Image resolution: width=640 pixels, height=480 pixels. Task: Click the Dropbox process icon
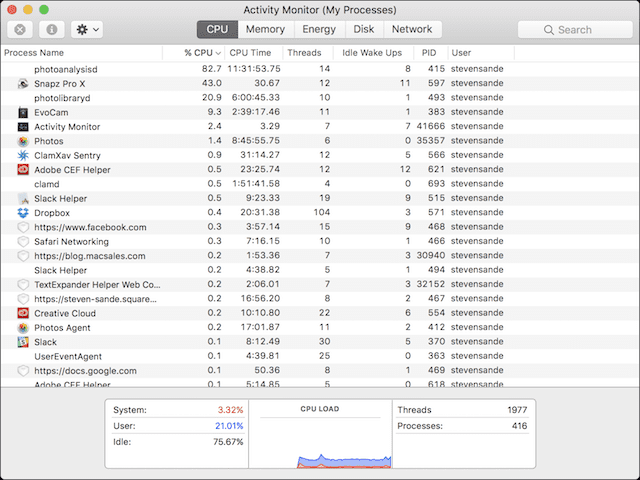(23, 213)
